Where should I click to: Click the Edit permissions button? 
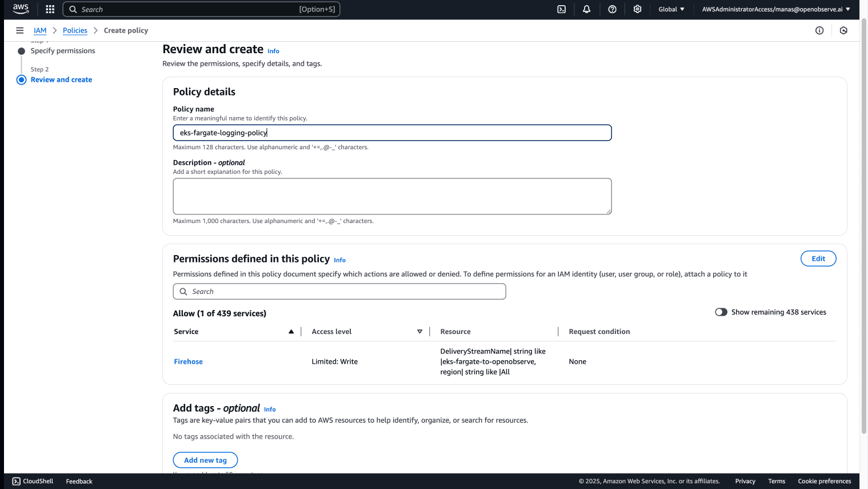point(818,259)
